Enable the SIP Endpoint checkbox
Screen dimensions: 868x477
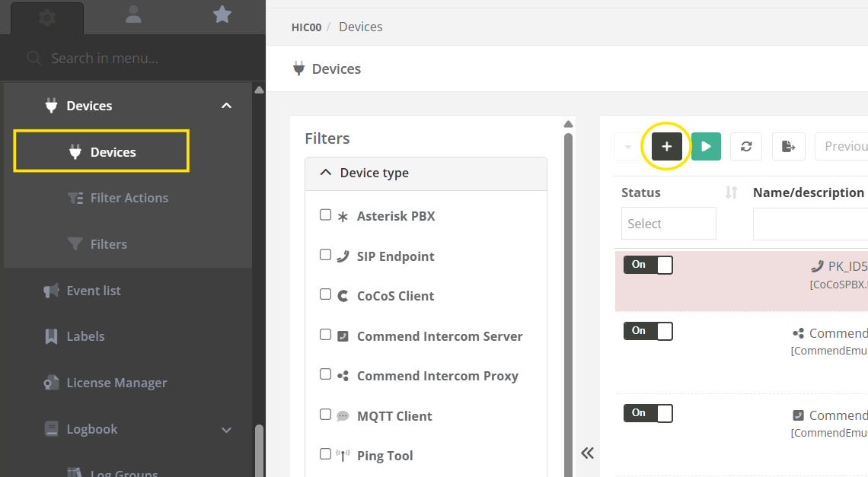(325, 256)
